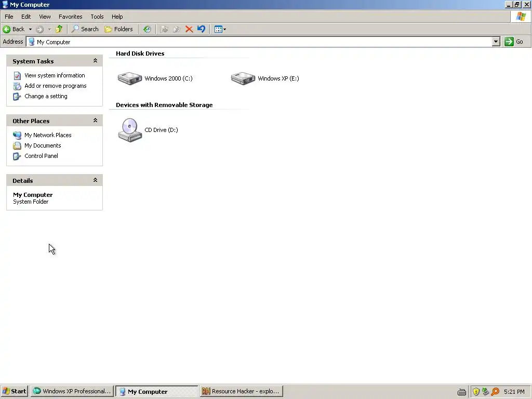The height and width of the screenshot is (399, 532).
Task: Click the blue Undo arrow icon
Action: tap(201, 29)
